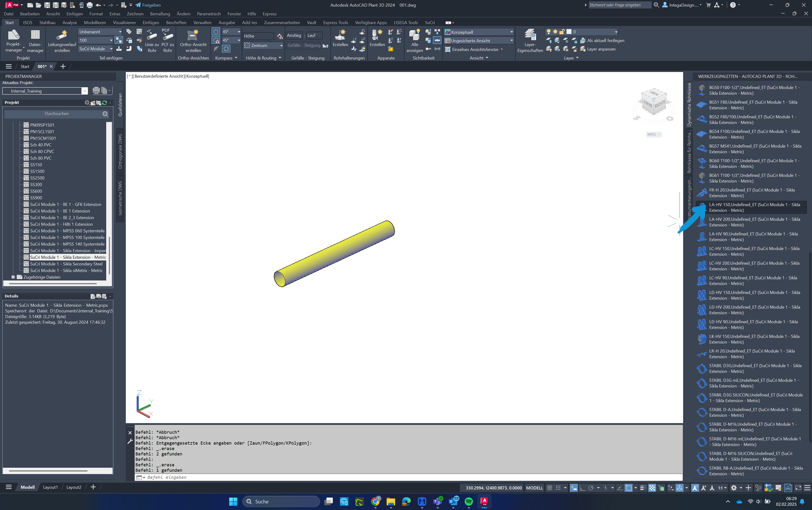Toggle polar tracking in status bar
The height and width of the screenshot is (510, 812).
[591, 488]
